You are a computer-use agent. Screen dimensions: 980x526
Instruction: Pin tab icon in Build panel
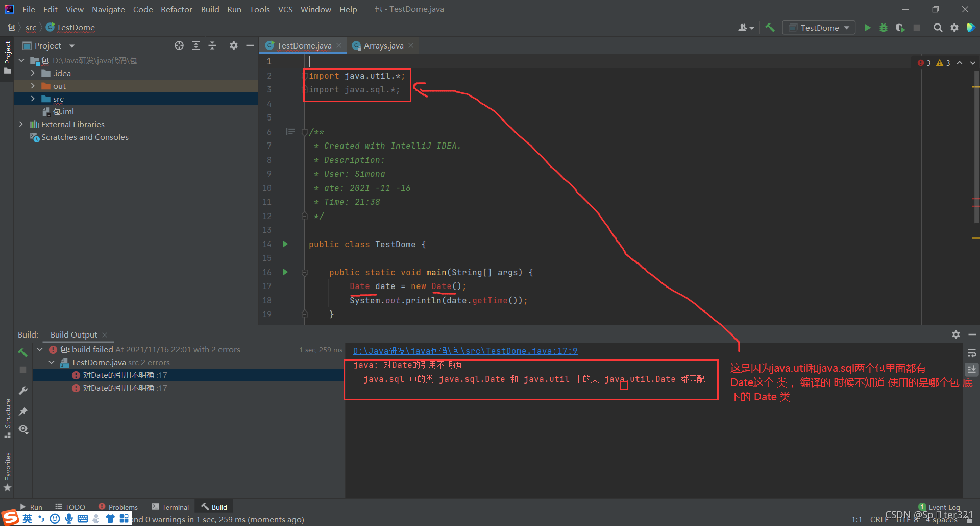[x=23, y=411]
